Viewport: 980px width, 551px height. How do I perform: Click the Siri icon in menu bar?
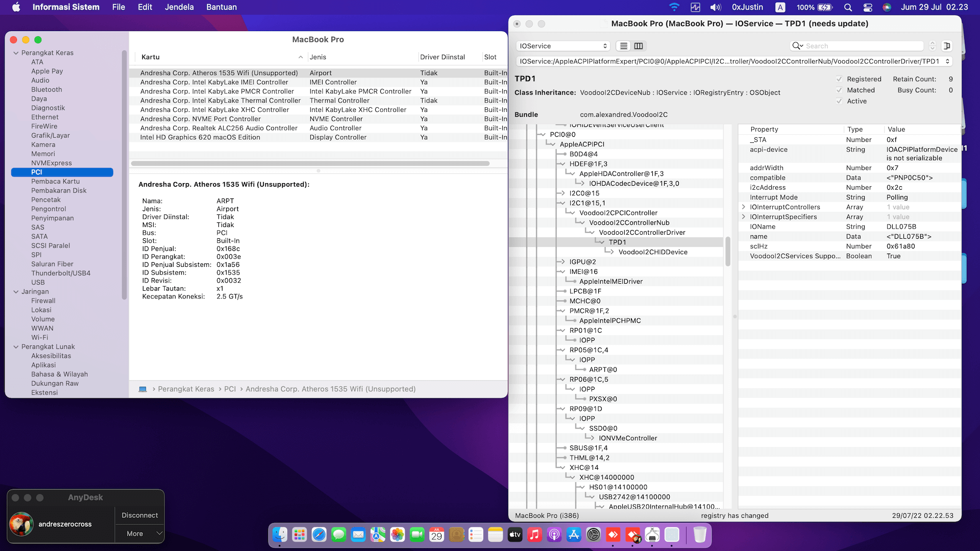coord(887,7)
